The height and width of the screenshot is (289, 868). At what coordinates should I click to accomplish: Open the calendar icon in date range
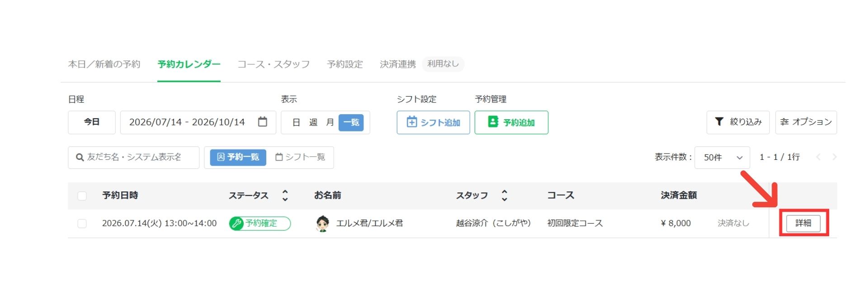(x=262, y=122)
